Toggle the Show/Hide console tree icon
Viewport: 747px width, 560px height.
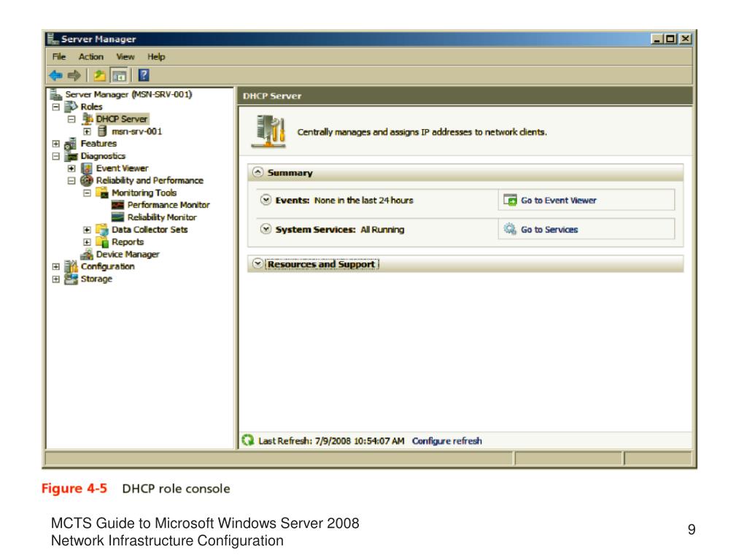coord(119,75)
